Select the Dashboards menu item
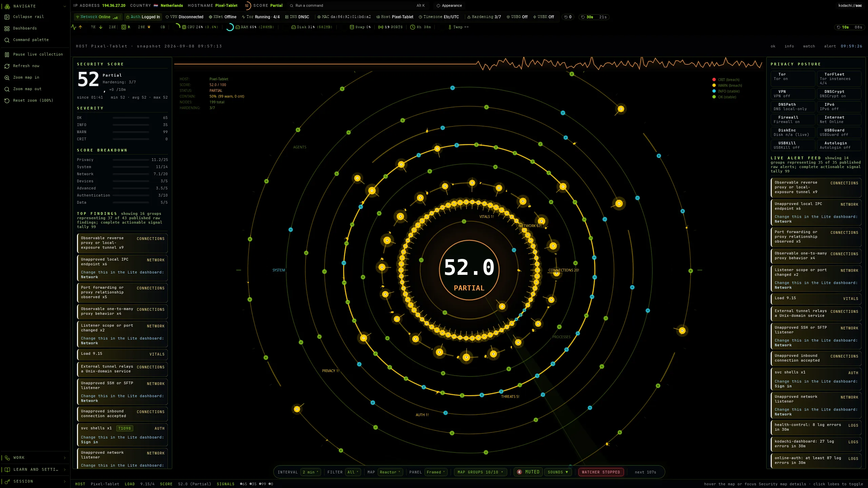Screen dimensions: 868x488 (35, 28)
